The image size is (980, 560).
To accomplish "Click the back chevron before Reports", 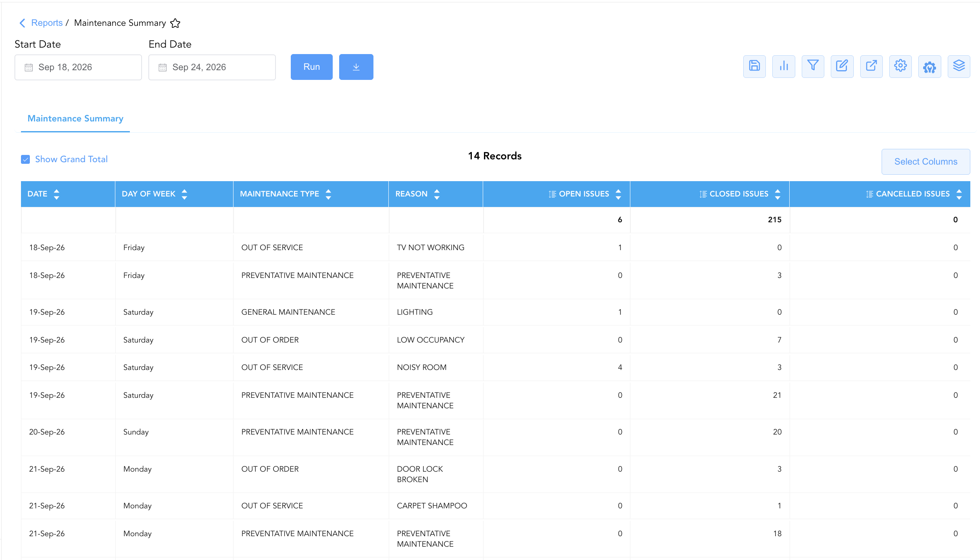I will click(22, 23).
